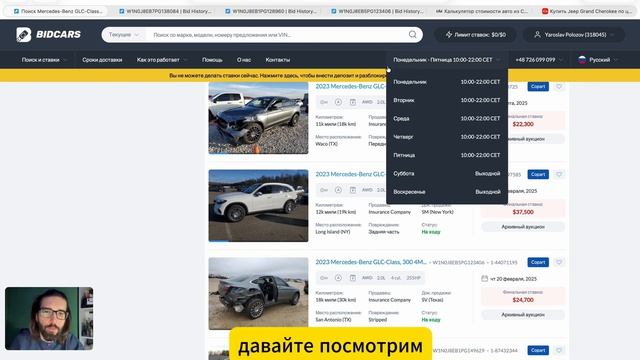This screenshot has height=360, width=640.
Task: Click the bid limit $0/$0 button
Action: click(x=476, y=35)
